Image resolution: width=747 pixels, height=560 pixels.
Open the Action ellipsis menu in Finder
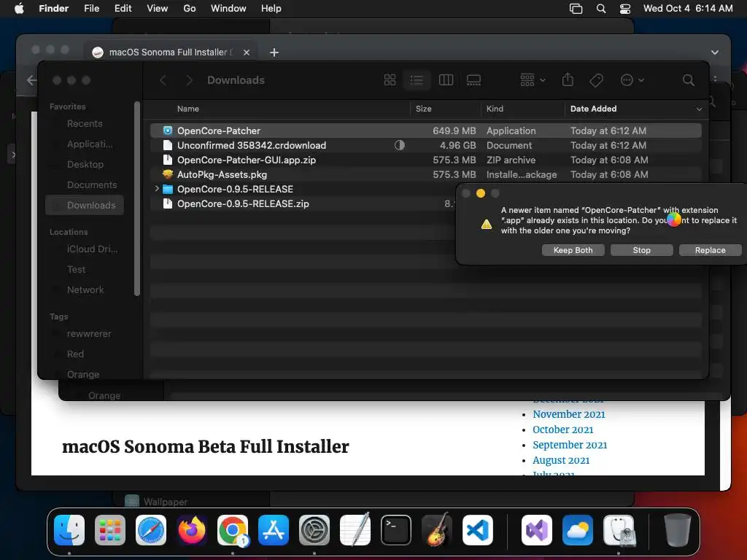632,80
